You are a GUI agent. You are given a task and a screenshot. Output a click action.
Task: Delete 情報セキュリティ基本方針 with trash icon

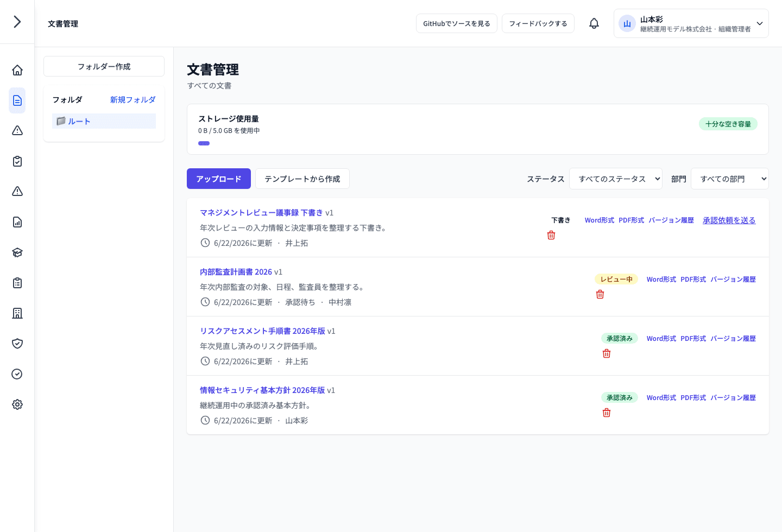click(607, 413)
